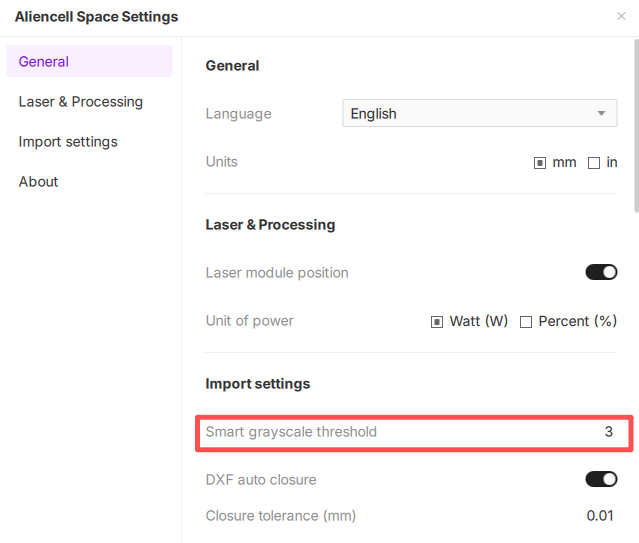Toggle the Laser module position switch

point(601,273)
